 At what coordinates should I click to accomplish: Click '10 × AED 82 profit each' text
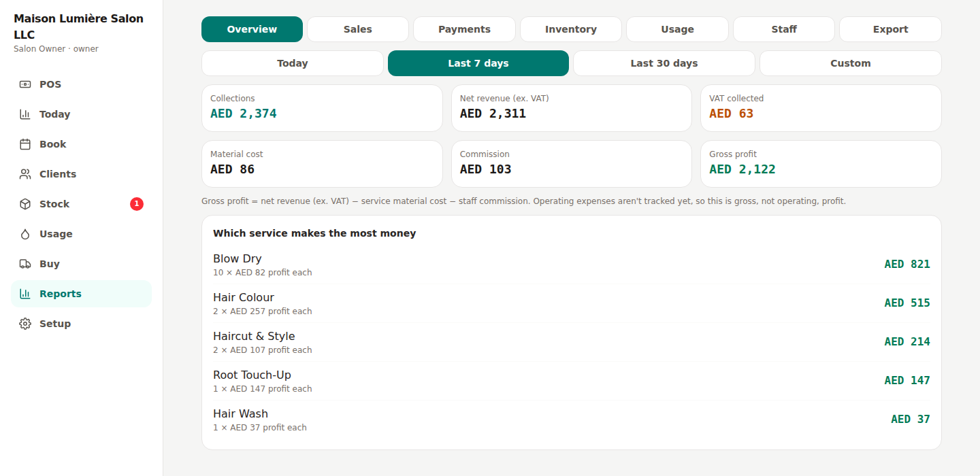263,273
